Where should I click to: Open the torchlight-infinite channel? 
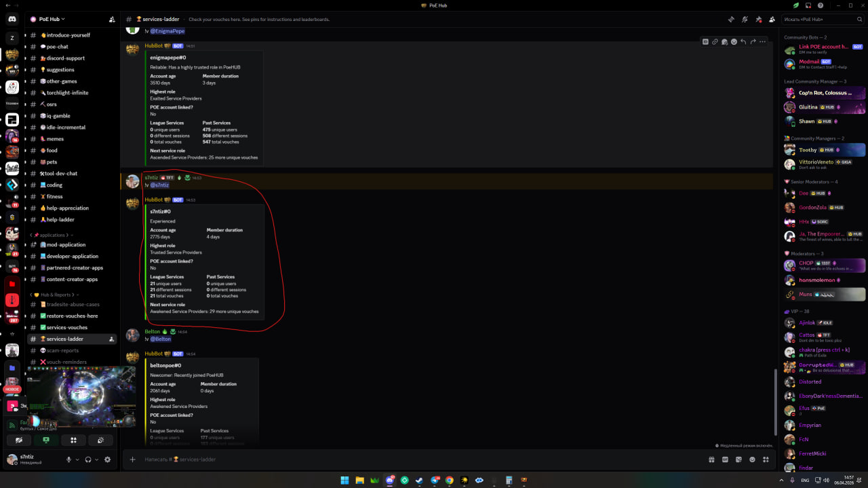[x=73, y=93]
